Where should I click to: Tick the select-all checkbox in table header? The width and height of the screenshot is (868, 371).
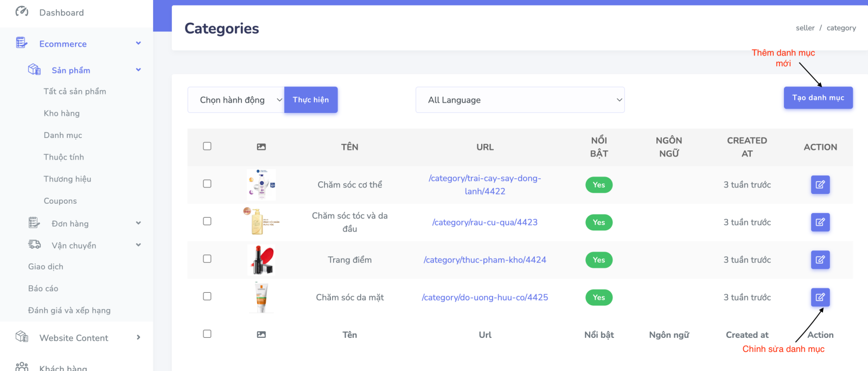[207, 146]
